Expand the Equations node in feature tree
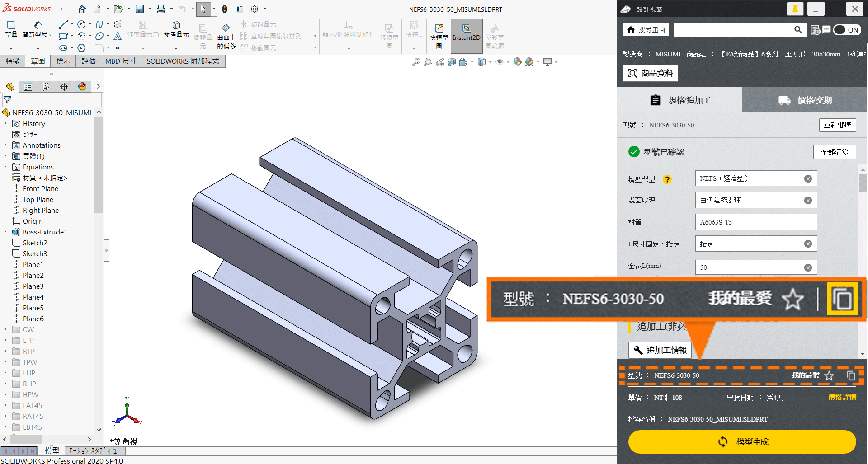This screenshot has height=464, width=868. coord(5,167)
